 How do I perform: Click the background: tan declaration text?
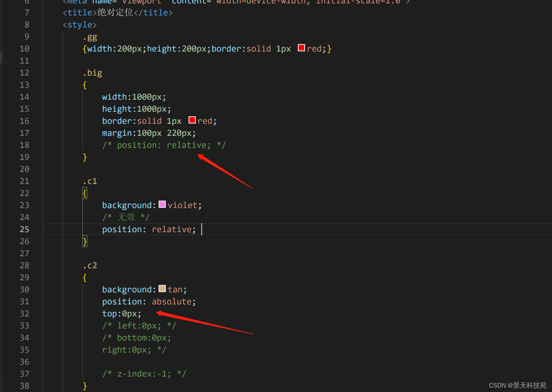click(x=145, y=290)
